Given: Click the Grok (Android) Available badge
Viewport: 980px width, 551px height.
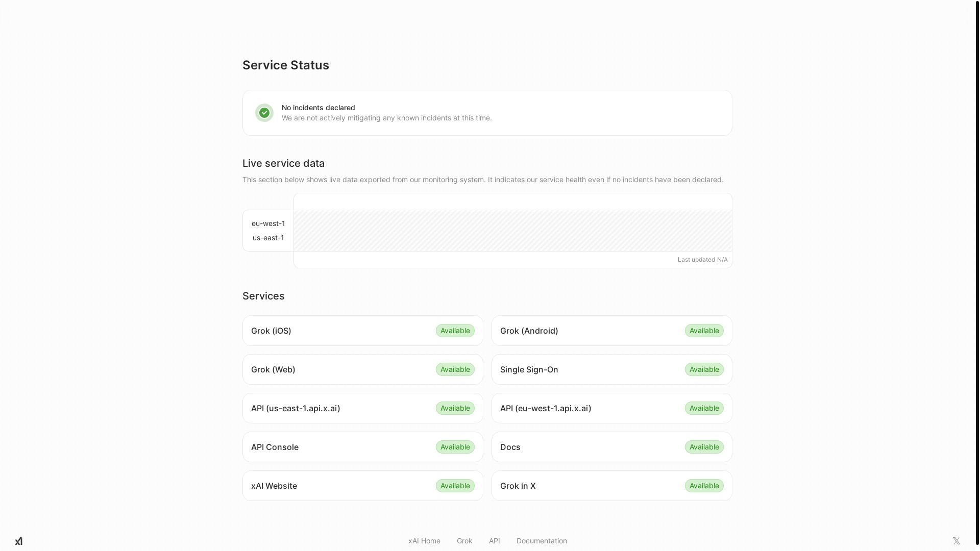Looking at the screenshot, I should 704,331.
